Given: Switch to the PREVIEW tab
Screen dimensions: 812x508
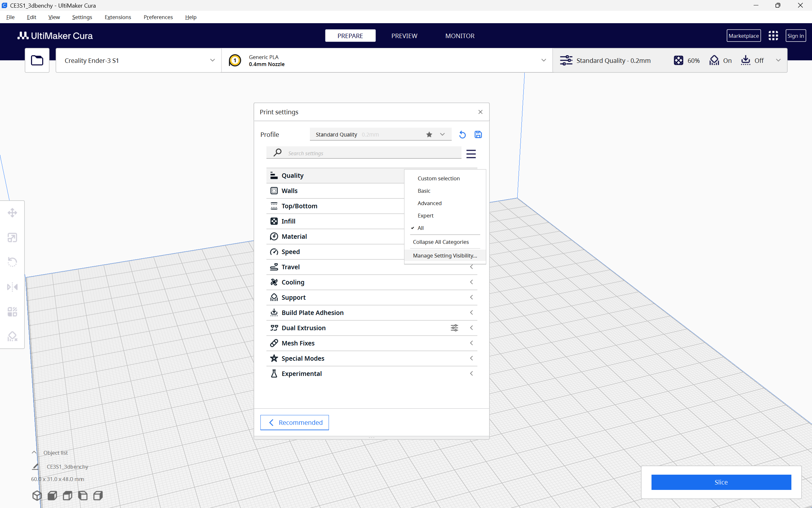Looking at the screenshot, I should [x=404, y=36].
